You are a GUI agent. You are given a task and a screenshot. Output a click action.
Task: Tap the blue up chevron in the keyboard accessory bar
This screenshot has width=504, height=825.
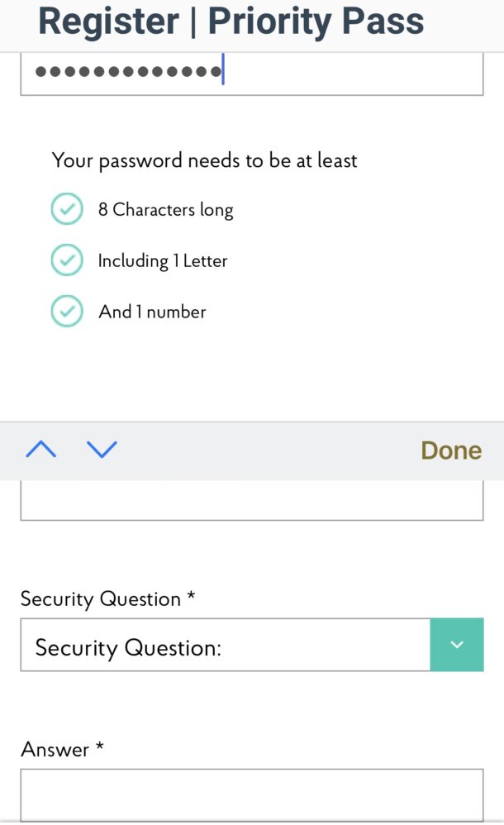click(x=40, y=450)
